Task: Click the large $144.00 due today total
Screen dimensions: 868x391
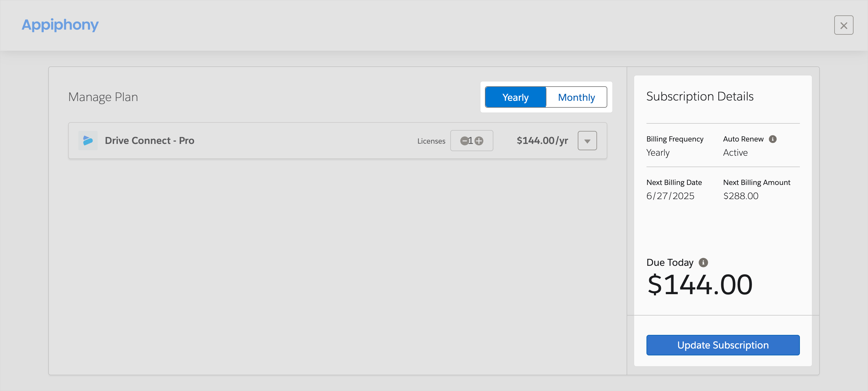Action: click(700, 285)
